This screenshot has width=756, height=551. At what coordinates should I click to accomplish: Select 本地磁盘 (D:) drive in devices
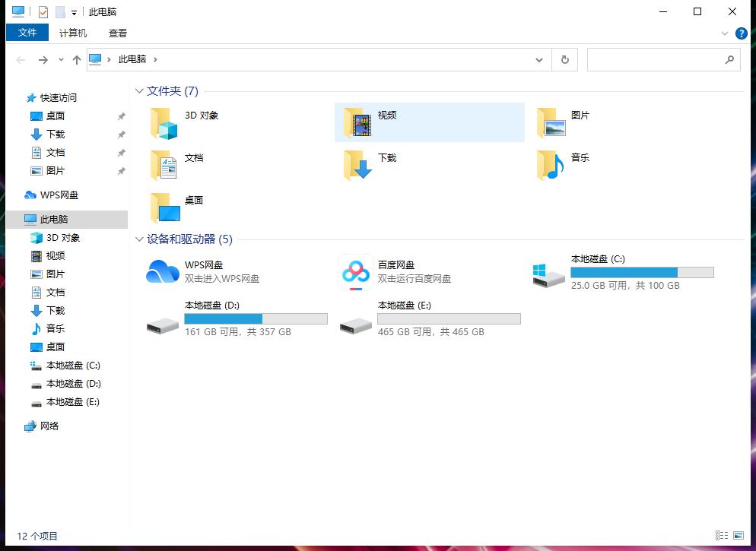(x=237, y=318)
